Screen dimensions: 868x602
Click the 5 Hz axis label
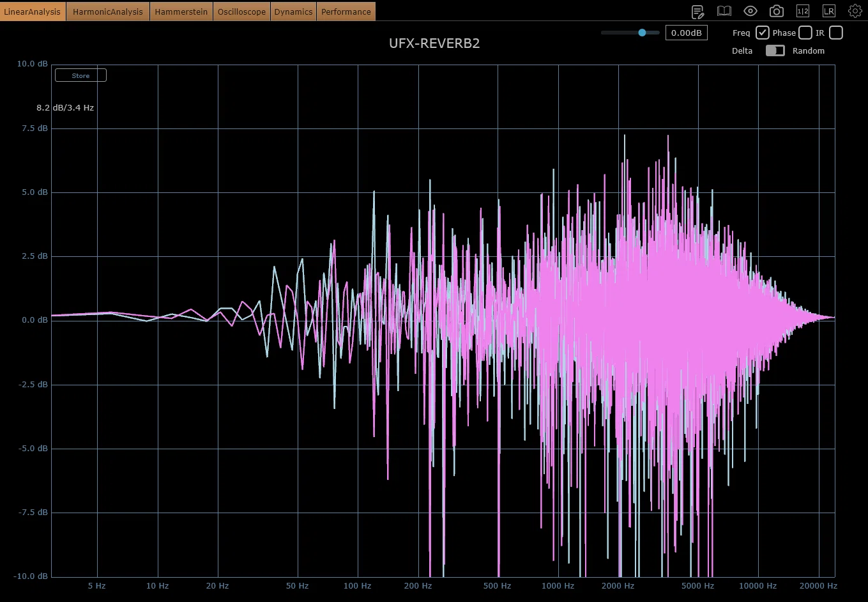coord(97,586)
